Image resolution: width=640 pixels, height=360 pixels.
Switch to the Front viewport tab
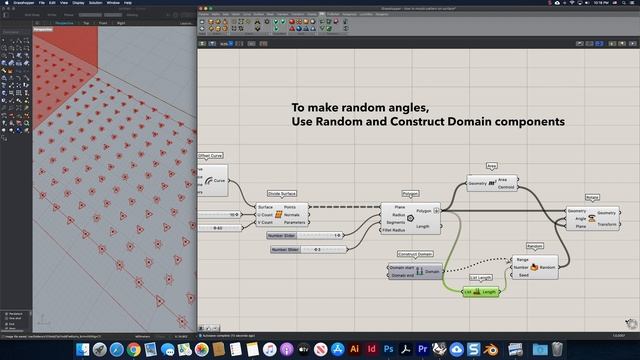pos(103,23)
